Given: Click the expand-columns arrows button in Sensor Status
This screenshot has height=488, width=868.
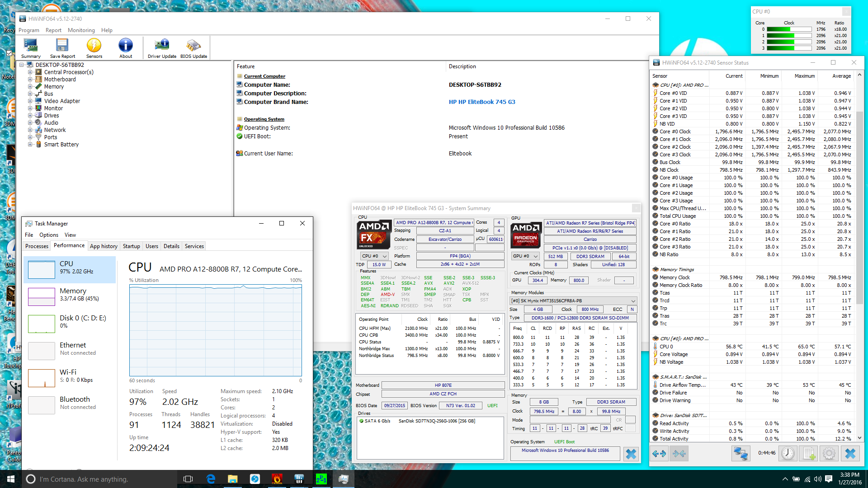Looking at the screenshot, I should tap(659, 453).
